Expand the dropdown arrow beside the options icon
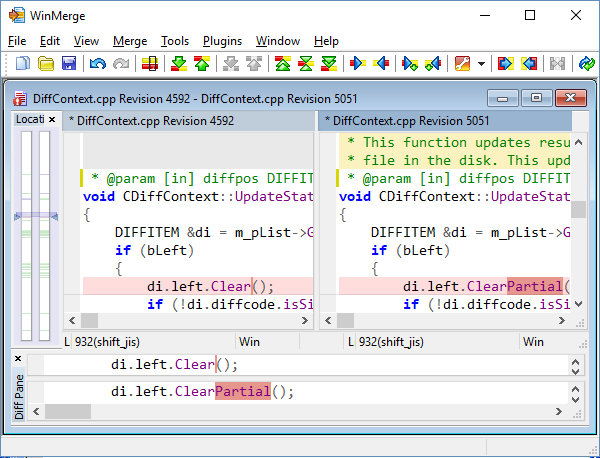The height and width of the screenshot is (458, 600). (482, 64)
